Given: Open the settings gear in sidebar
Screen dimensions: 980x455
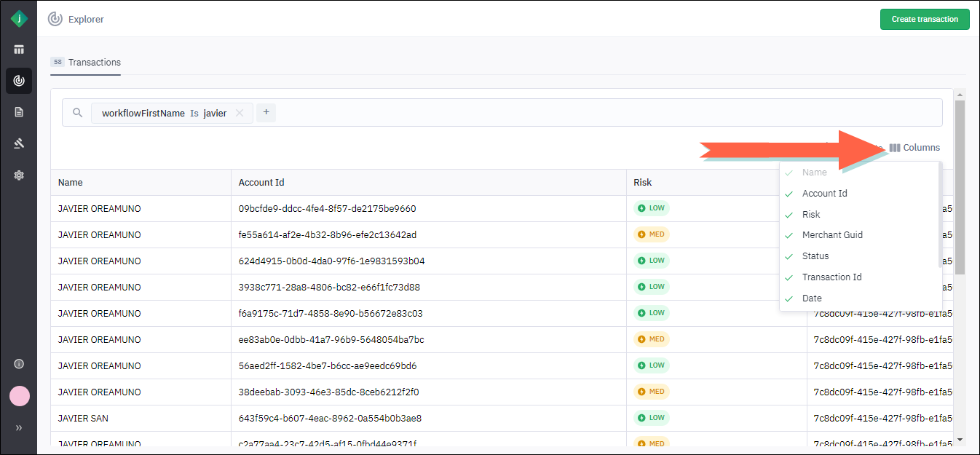Looking at the screenshot, I should click(19, 175).
